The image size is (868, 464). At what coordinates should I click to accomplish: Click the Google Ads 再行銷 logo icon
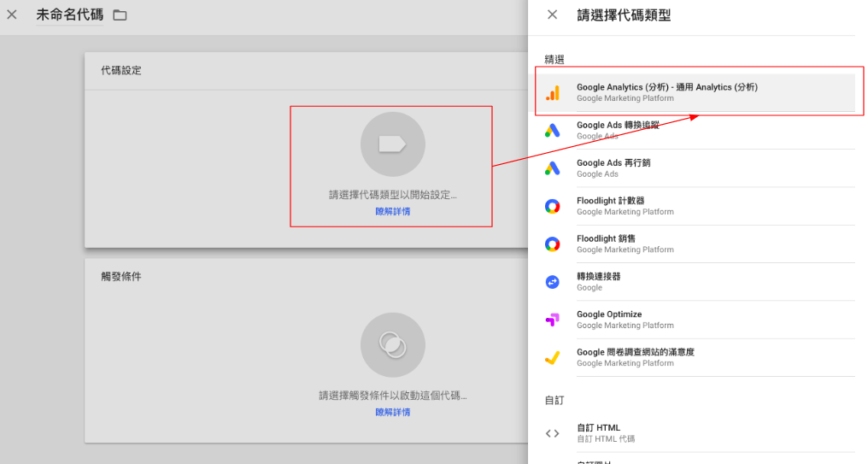tap(553, 168)
